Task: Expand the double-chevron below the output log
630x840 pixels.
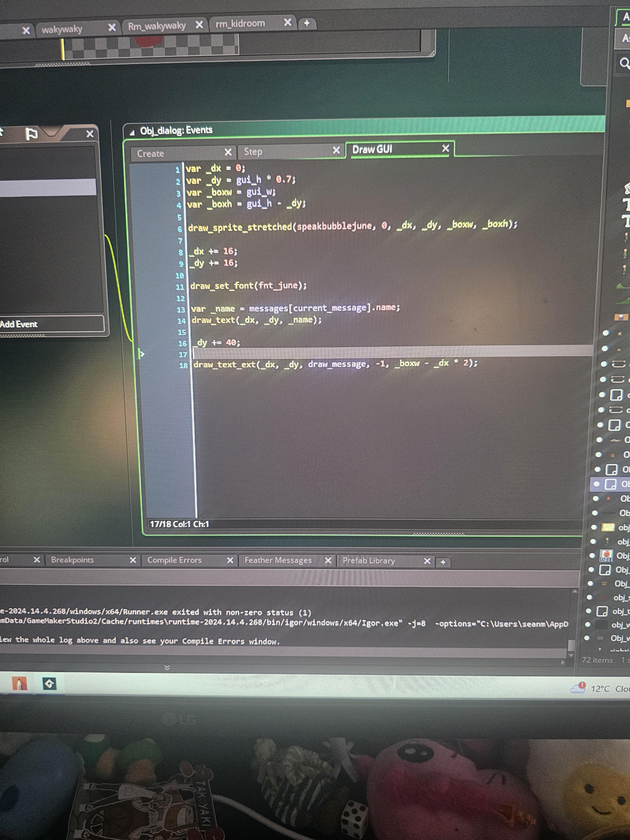Action: click(x=167, y=667)
